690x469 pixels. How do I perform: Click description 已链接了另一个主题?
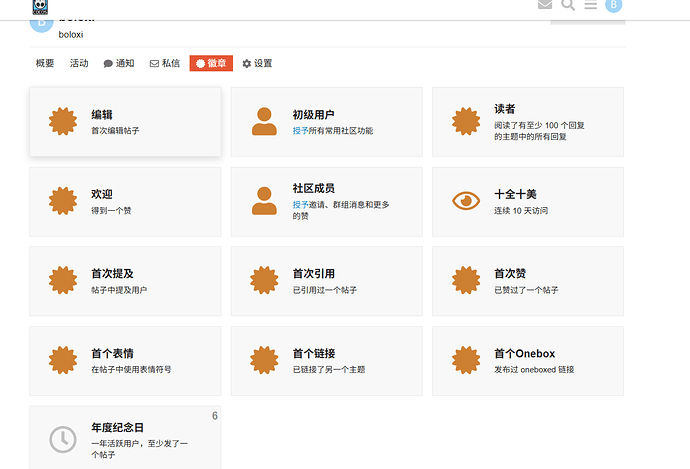(329, 370)
